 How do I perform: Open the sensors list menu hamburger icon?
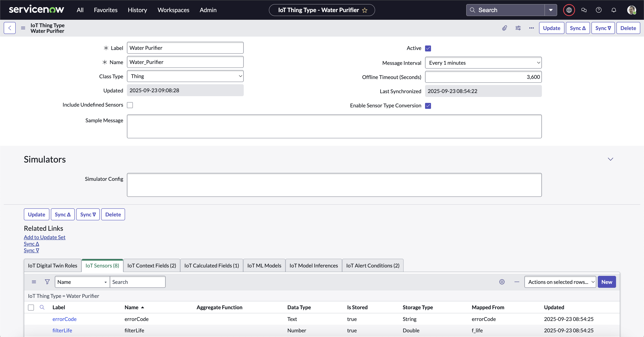point(34,282)
